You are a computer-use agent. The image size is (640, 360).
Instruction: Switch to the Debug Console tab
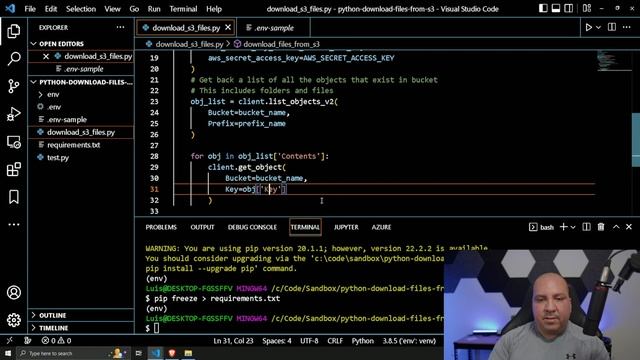tap(252, 227)
